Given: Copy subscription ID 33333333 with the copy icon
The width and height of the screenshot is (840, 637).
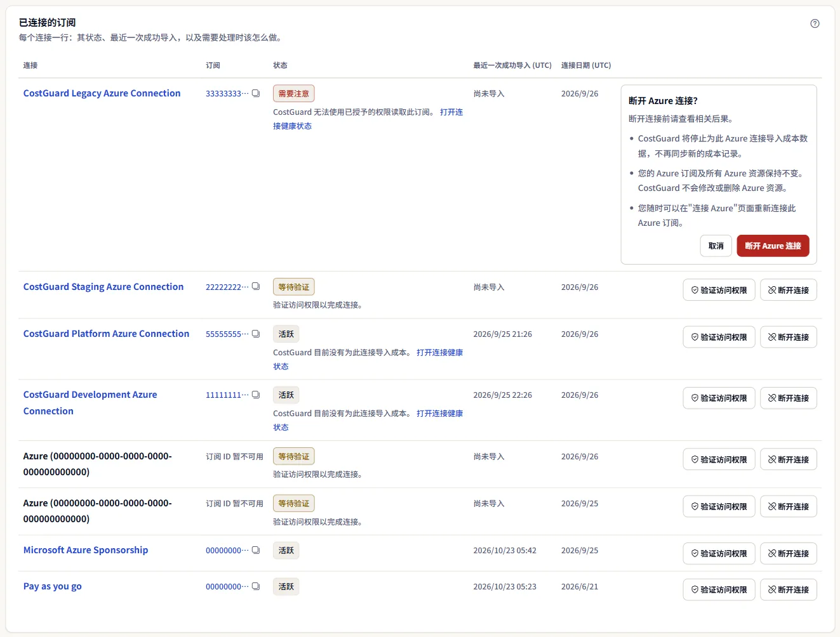Looking at the screenshot, I should [256, 93].
